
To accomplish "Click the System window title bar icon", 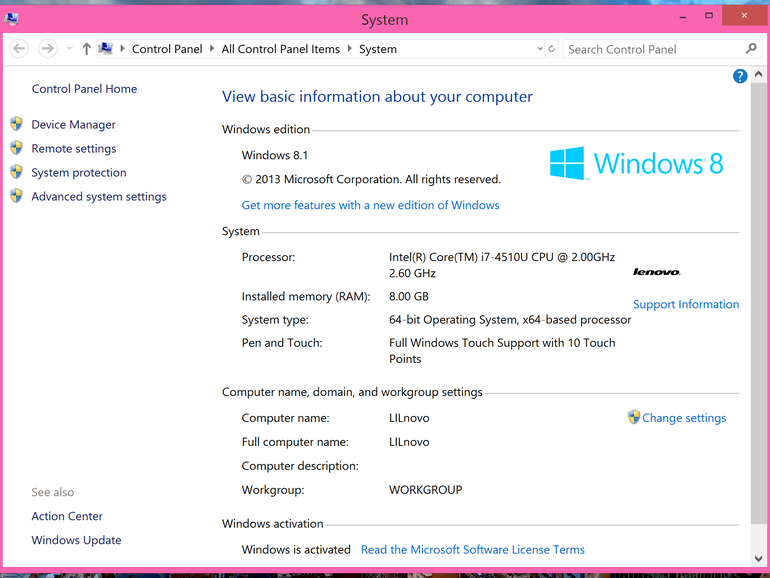I will point(11,19).
